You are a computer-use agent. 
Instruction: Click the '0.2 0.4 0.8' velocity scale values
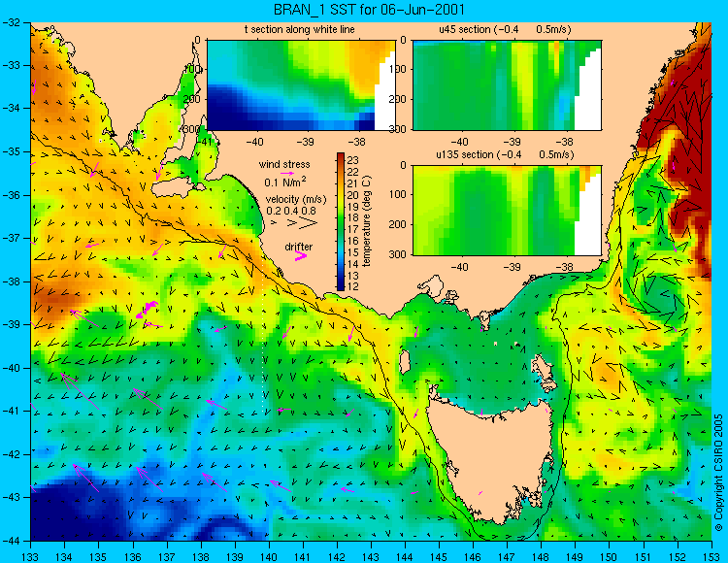click(x=291, y=211)
